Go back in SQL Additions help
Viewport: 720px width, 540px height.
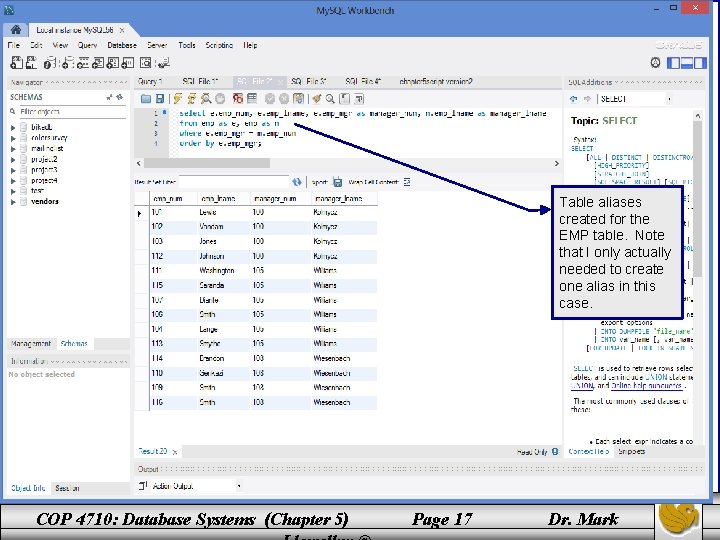(x=573, y=99)
